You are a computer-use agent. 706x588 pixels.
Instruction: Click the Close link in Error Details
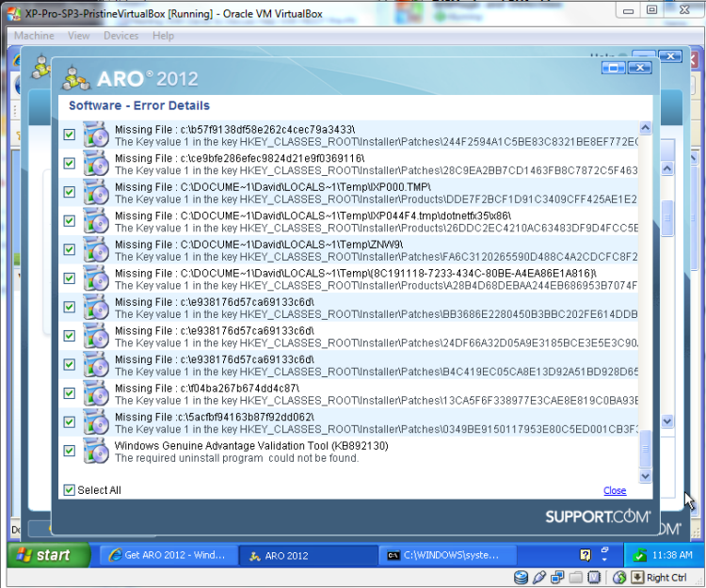pos(615,490)
